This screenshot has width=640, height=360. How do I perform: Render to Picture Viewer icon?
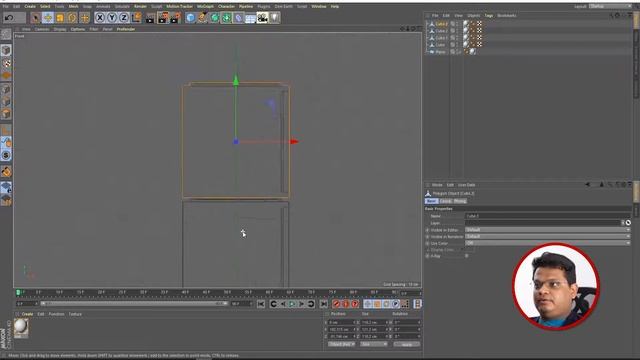coord(163,18)
